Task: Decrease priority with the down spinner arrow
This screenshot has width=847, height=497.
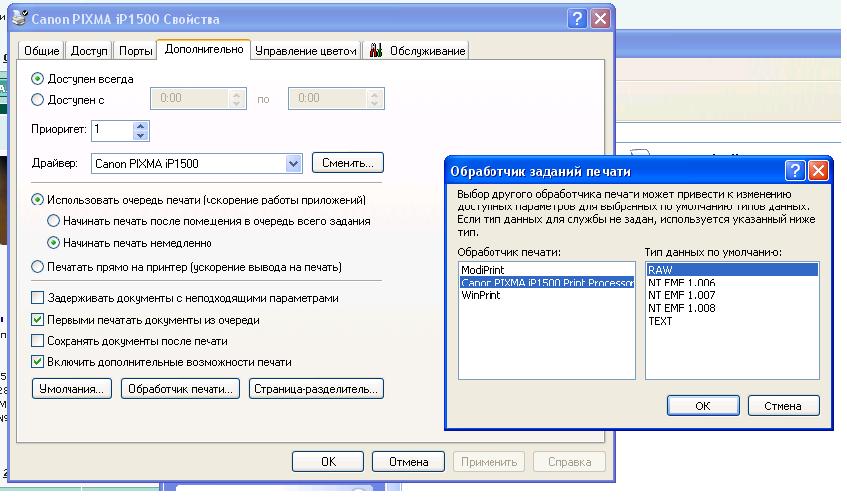Action: tap(140, 135)
